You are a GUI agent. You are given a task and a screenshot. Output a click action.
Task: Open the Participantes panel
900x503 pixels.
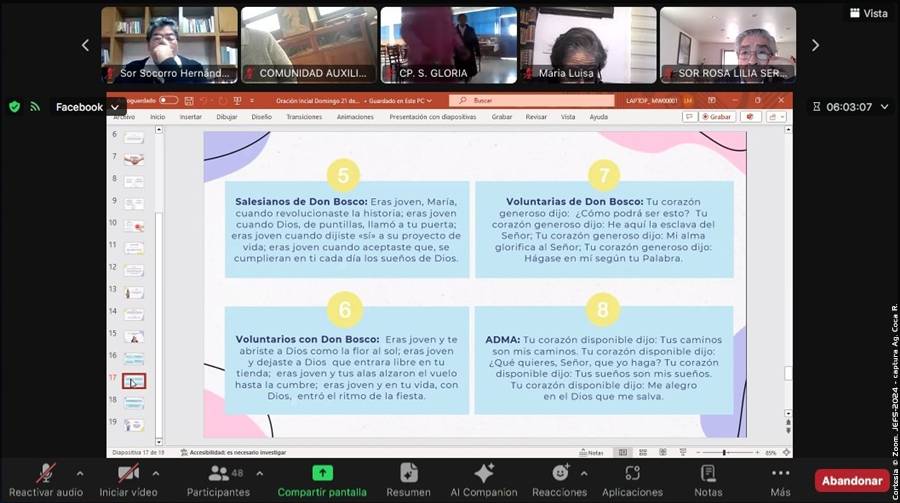click(218, 480)
